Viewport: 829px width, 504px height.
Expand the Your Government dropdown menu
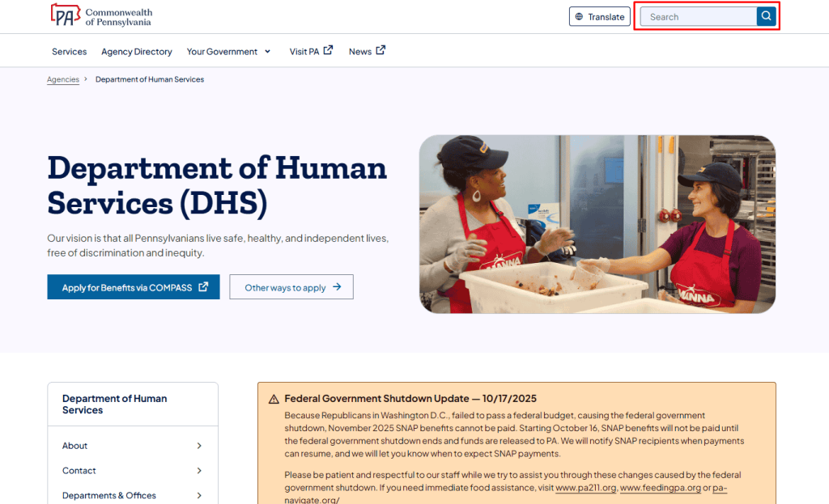coord(266,52)
